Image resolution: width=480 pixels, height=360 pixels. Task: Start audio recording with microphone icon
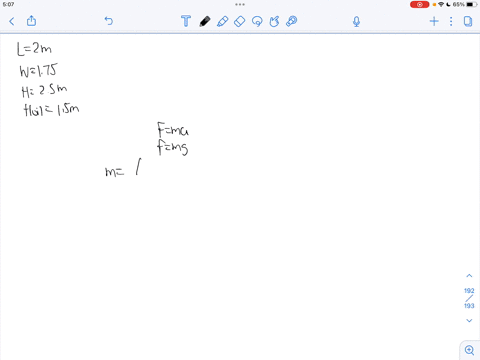pyautogui.click(x=356, y=22)
